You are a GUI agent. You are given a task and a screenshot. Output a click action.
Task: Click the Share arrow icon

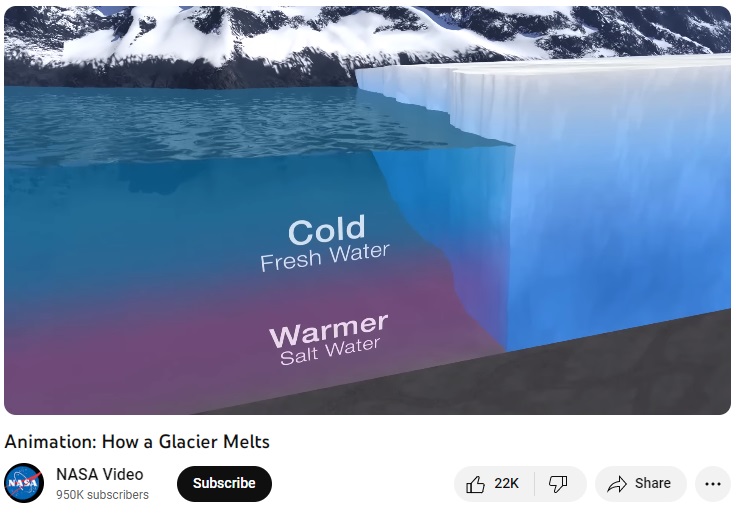pyautogui.click(x=617, y=484)
